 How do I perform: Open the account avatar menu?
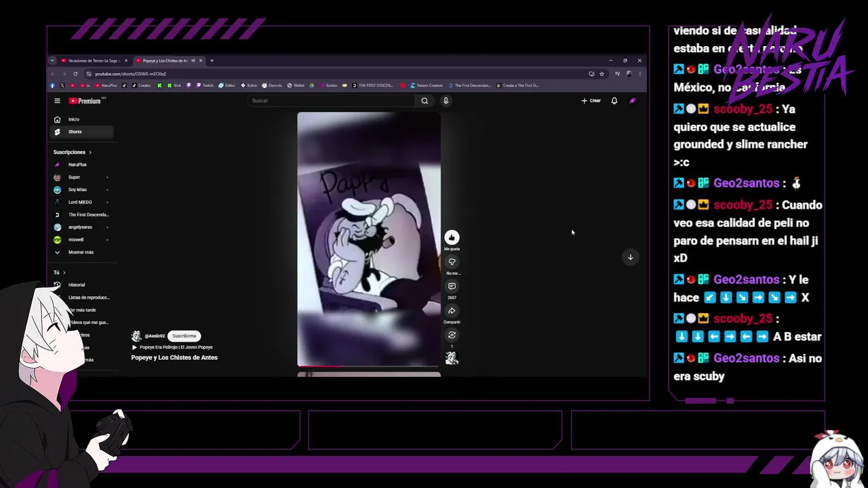click(x=633, y=101)
